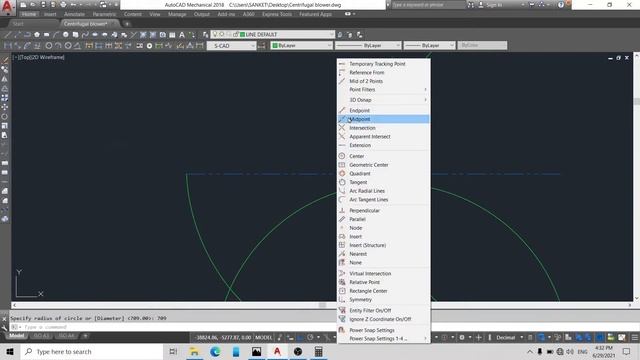Pick Arc Radial Lines snap

[383, 191]
